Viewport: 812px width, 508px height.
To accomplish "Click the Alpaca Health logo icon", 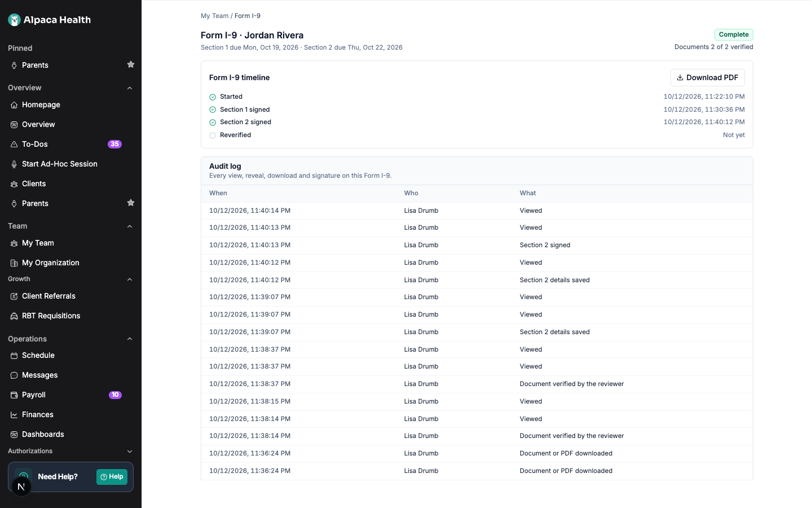I will 14,20.
